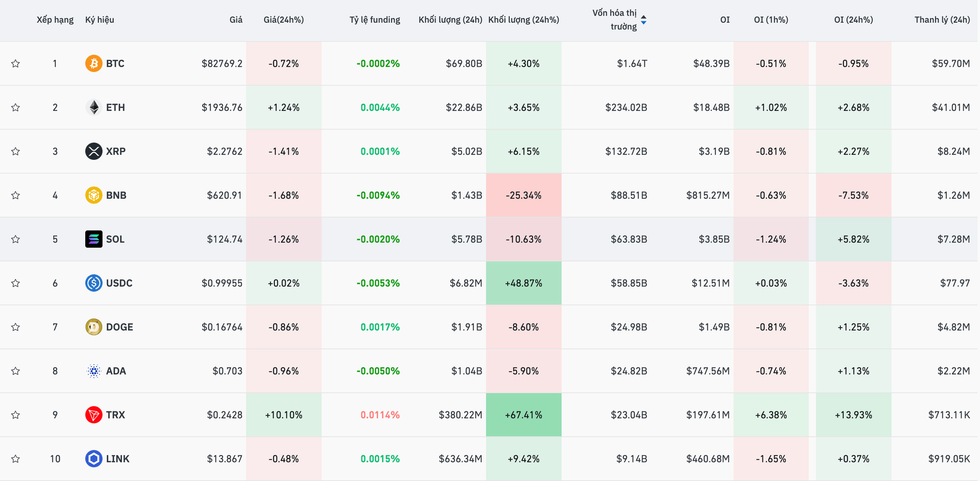Click the Solana (SOL) logo
The height and width of the screenshot is (481, 980).
coord(94,239)
